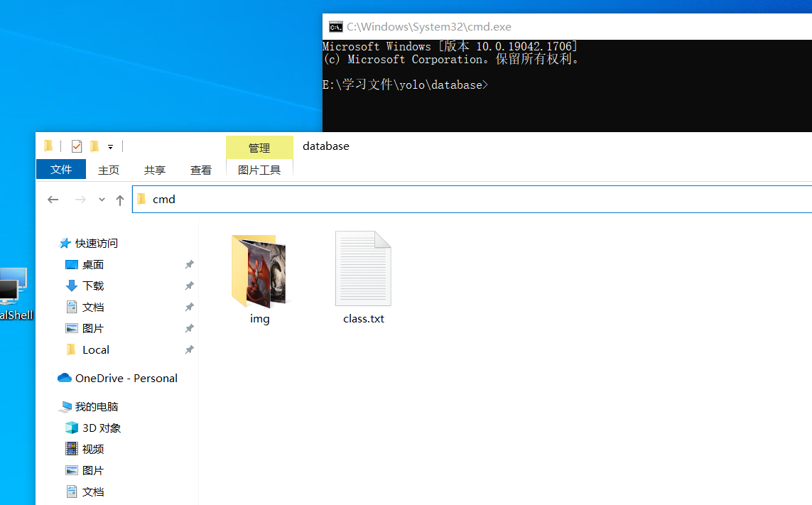Open the recent locations chevron next to navigation arrows
This screenshot has width=812, height=505.
[x=101, y=200]
